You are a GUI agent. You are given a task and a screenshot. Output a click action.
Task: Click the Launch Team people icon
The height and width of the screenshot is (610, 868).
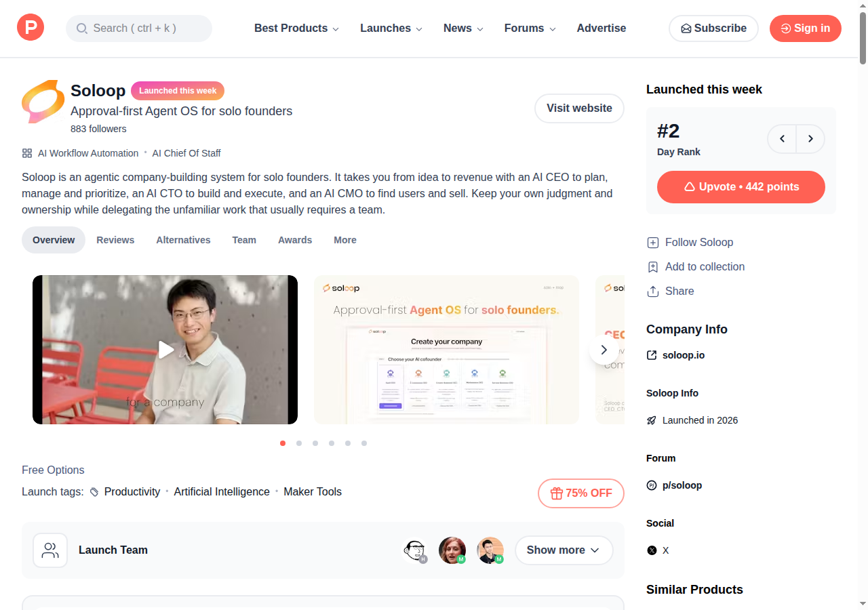pyautogui.click(x=50, y=550)
